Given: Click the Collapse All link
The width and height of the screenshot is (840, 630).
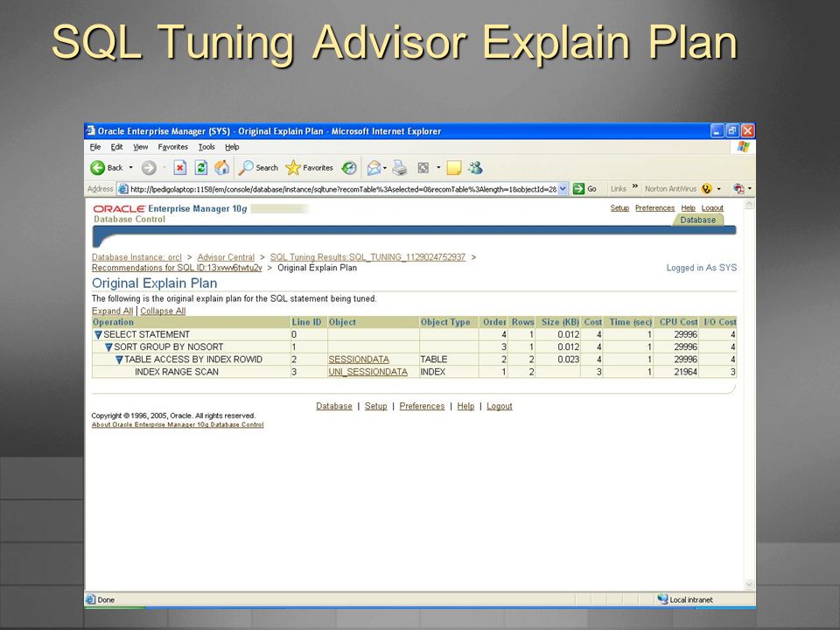Looking at the screenshot, I should click(x=163, y=311).
